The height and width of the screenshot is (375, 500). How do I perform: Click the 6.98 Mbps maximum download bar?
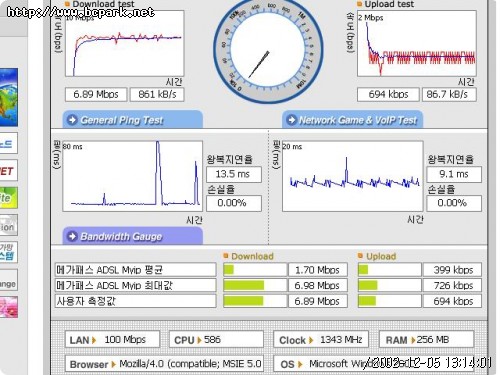[x=255, y=285]
